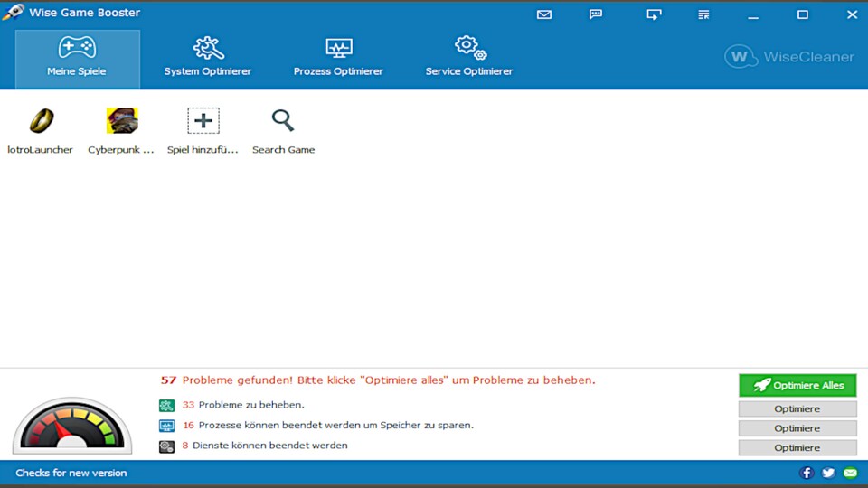Screen dimensions: 868x488
Task: Open the Prozess Optimierer tab
Action: (338, 58)
